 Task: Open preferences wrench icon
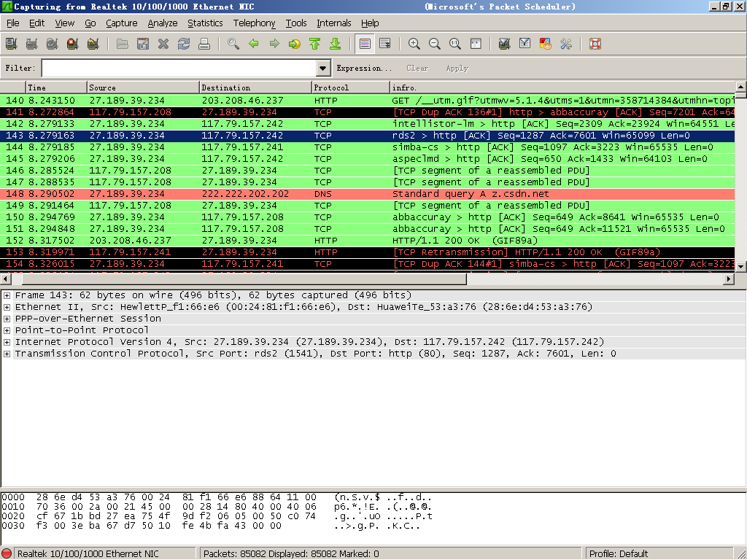(x=566, y=44)
